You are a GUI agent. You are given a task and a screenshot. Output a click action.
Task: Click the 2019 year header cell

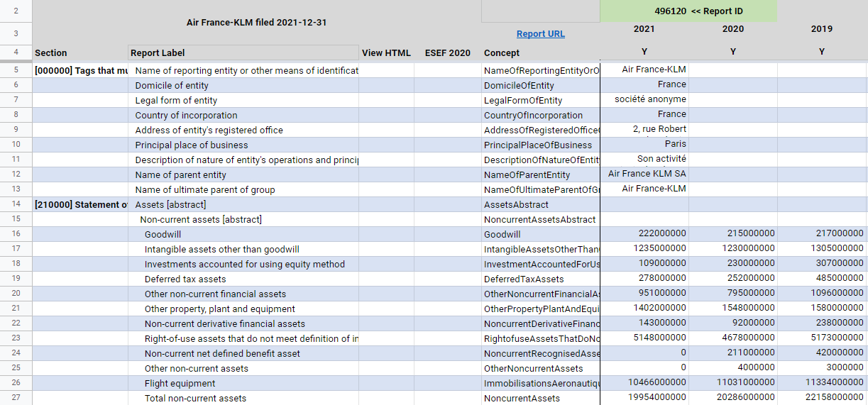click(x=821, y=29)
